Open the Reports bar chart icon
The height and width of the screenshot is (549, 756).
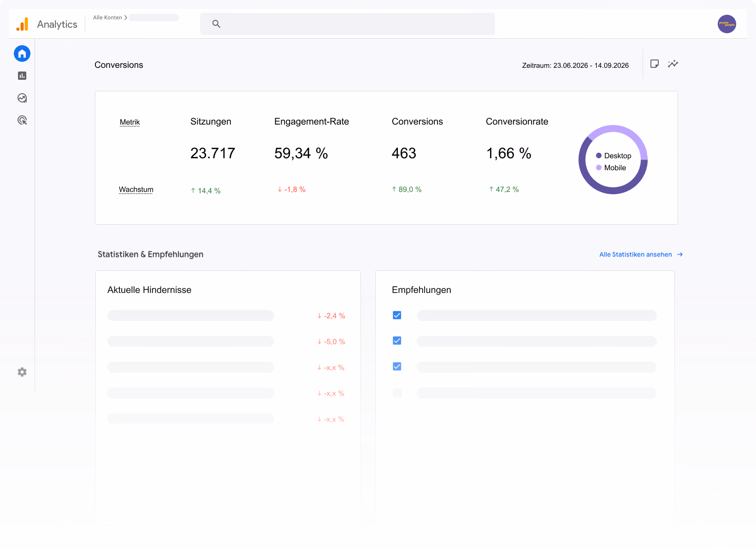[x=22, y=76]
